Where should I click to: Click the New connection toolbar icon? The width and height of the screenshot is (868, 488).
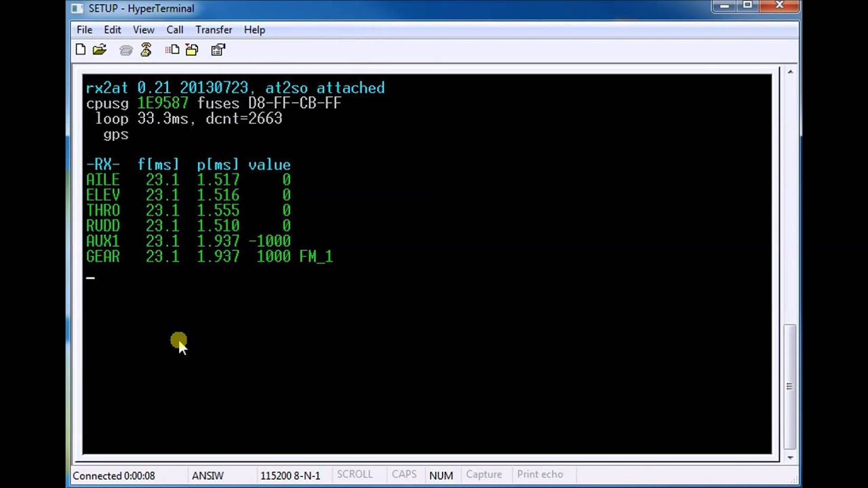click(x=81, y=49)
